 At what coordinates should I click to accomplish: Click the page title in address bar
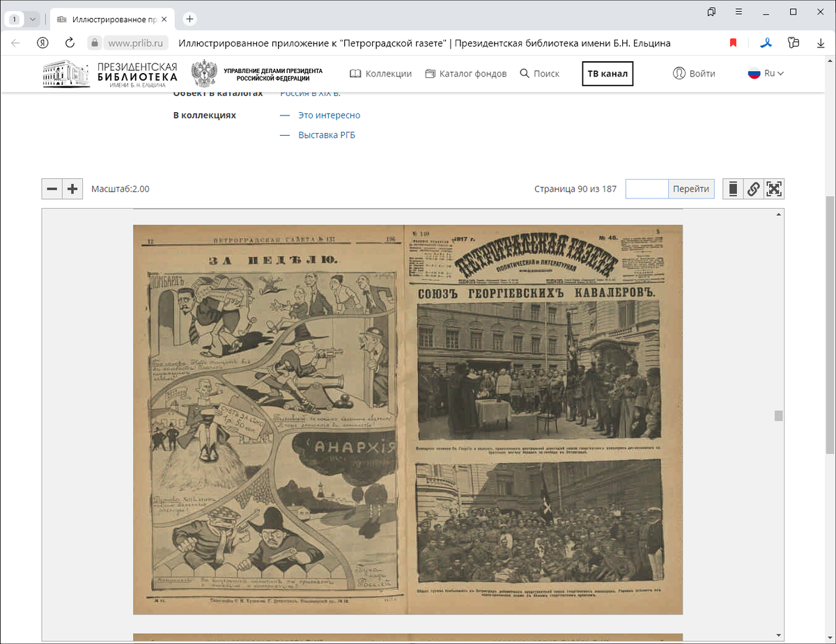[x=425, y=43]
